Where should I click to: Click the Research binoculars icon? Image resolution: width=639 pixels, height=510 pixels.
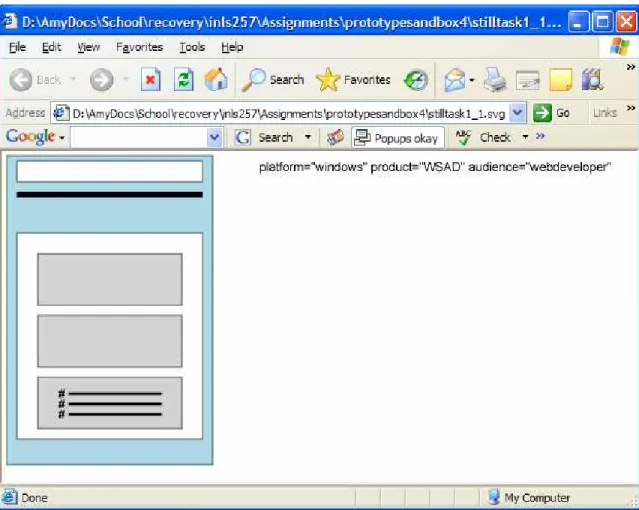click(x=592, y=79)
